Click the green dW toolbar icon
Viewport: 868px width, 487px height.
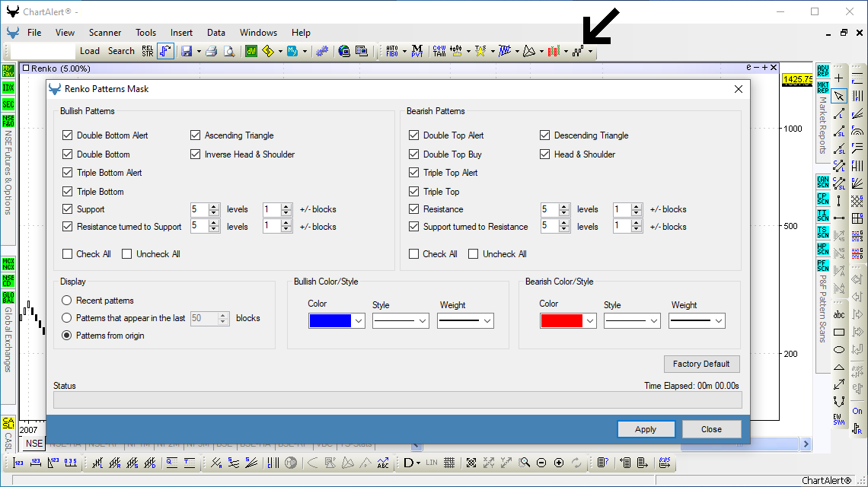251,51
